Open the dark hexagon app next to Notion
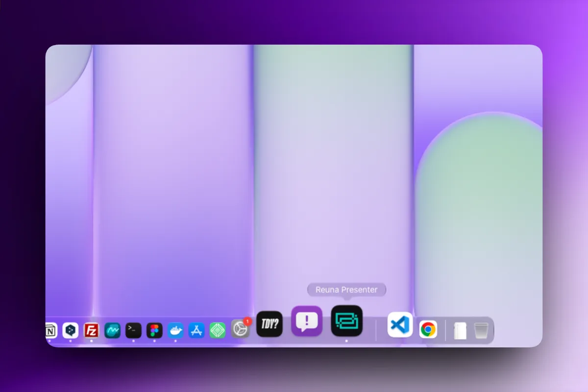This screenshot has width=588, height=392. coord(70,331)
